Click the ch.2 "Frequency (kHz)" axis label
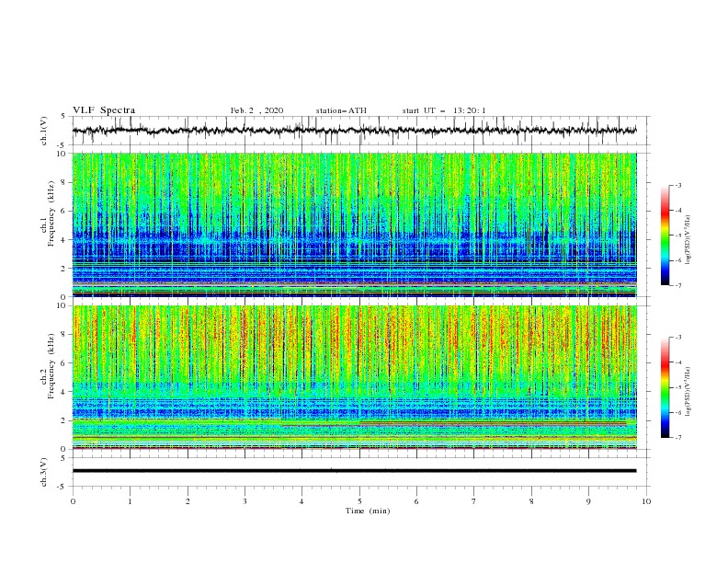The height and width of the screenshot is (563, 728). (x=51, y=366)
